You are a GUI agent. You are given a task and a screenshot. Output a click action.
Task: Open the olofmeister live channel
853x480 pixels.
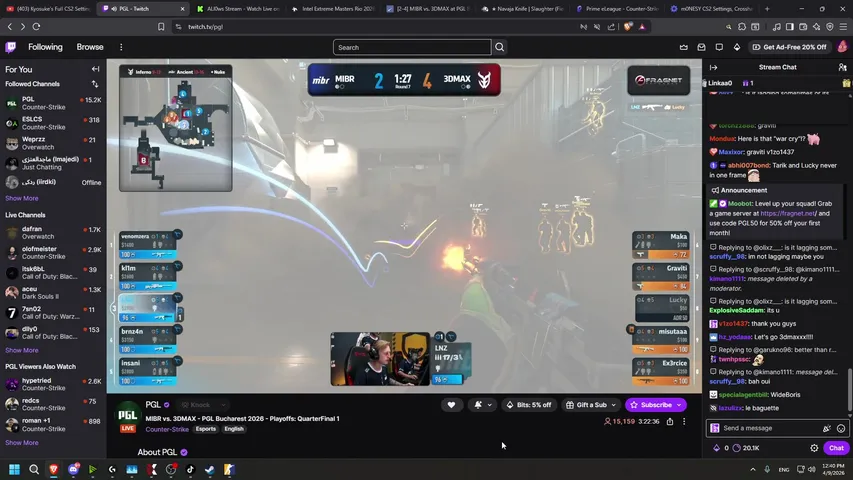click(x=53, y=253)
